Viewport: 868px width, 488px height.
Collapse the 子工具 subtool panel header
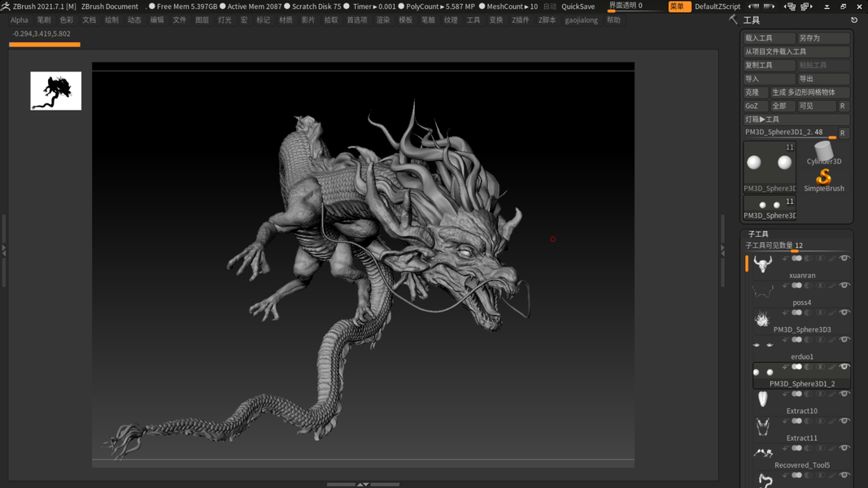pos(758,234)
